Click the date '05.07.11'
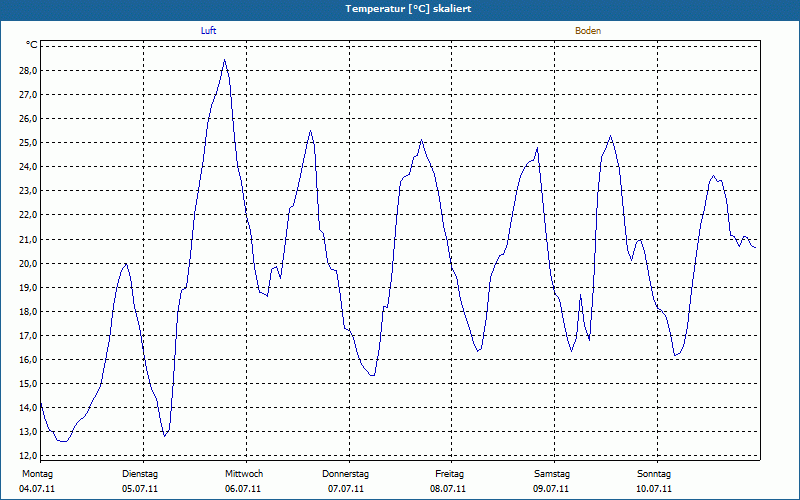 click(140, 489)
